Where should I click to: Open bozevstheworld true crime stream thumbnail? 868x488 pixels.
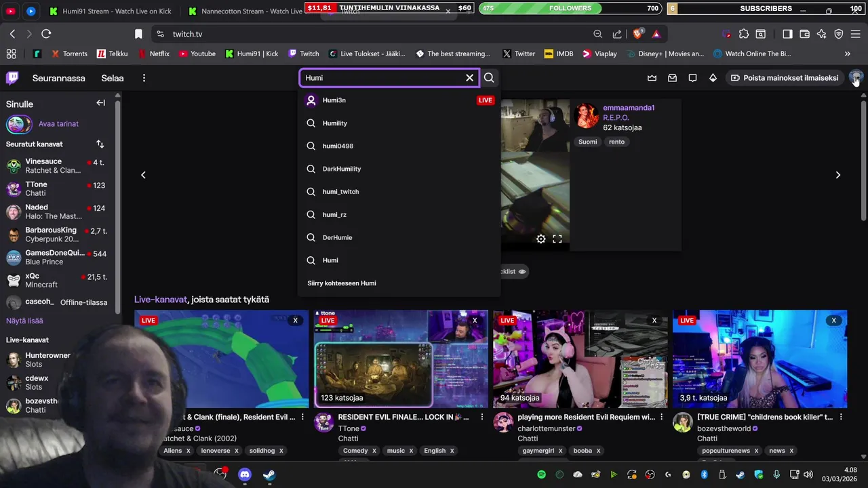click(x=759, y=359)
